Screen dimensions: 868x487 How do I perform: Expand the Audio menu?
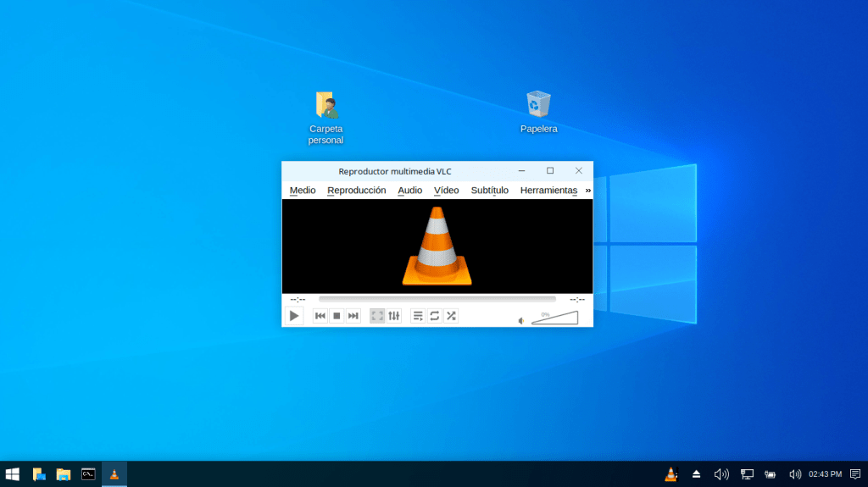click(x=409, y=191)
